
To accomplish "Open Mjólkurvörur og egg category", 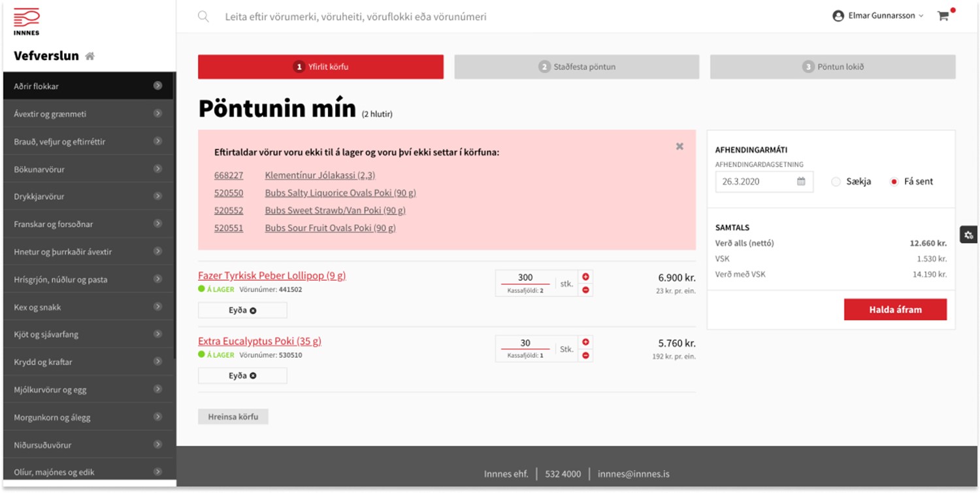I will (88, 390).
